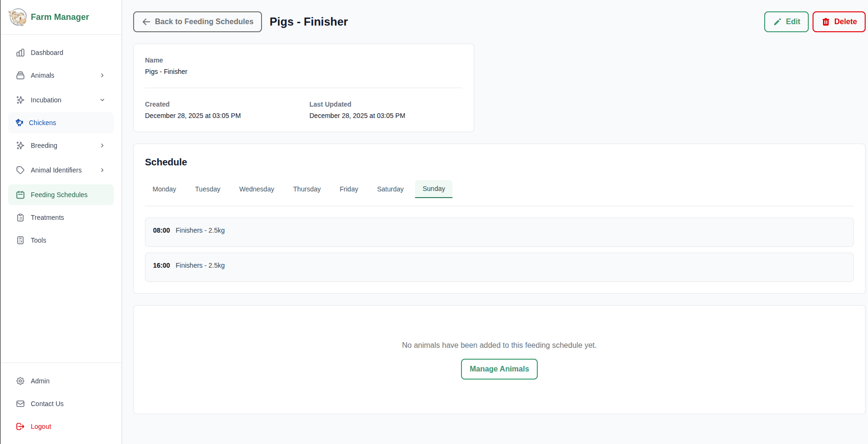Click the Animal Identifiers tag icon
The height and width of the screenshot is (444, 868).
tap(20, 170)
